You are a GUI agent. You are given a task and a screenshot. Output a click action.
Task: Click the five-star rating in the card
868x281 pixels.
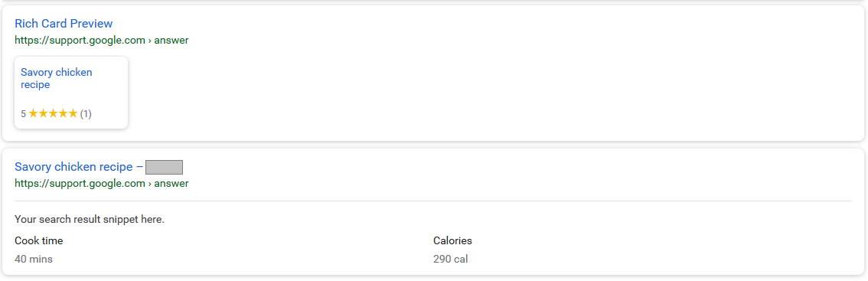pyautogui.click(x=53, y=113)
